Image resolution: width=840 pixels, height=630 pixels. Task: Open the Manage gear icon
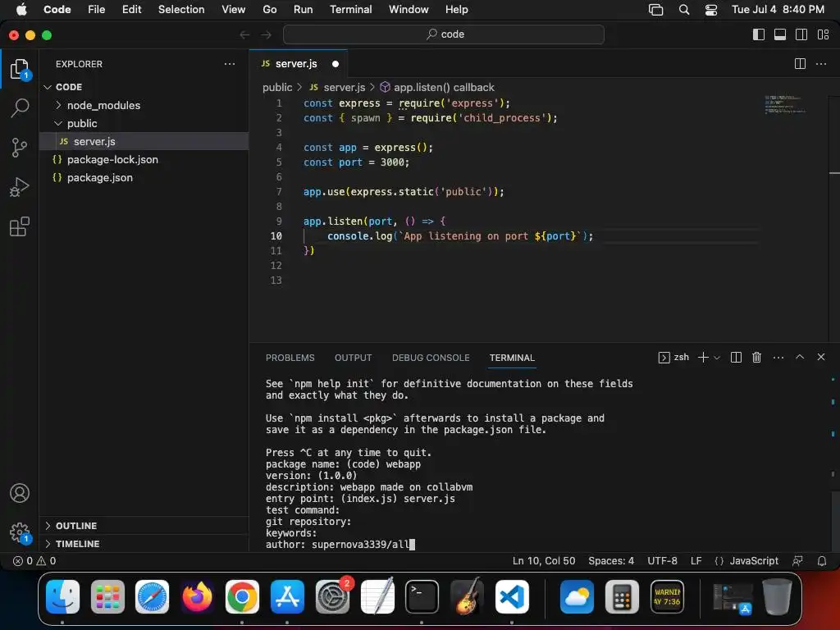[x=20, y=532]
